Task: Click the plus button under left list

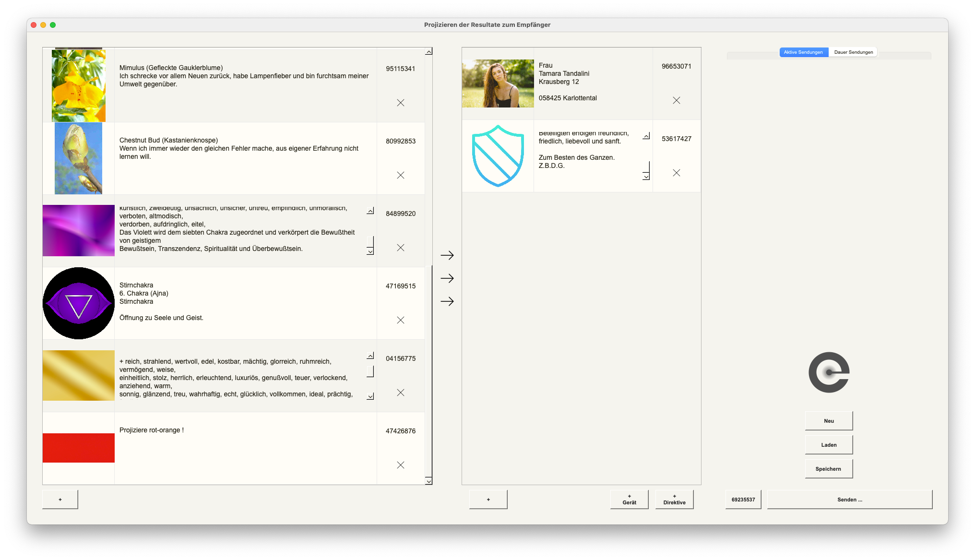Action: coord(60,500)
